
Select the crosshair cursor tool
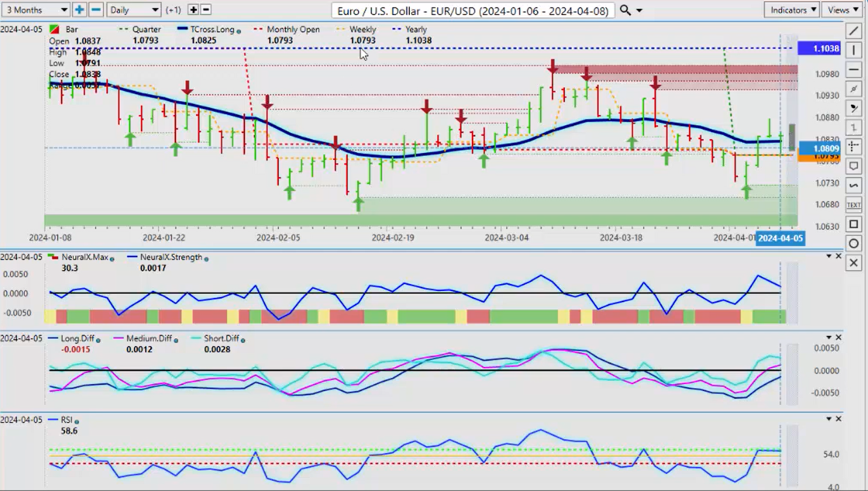(854, 147)
